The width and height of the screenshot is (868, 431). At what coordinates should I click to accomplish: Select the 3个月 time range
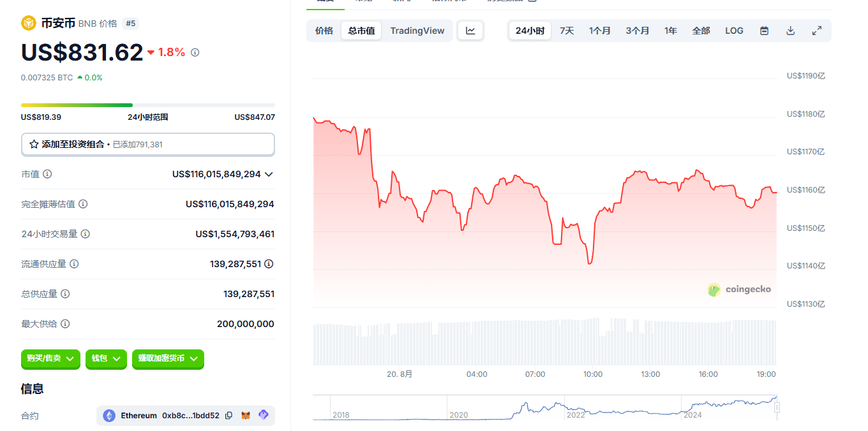point(638,31)
